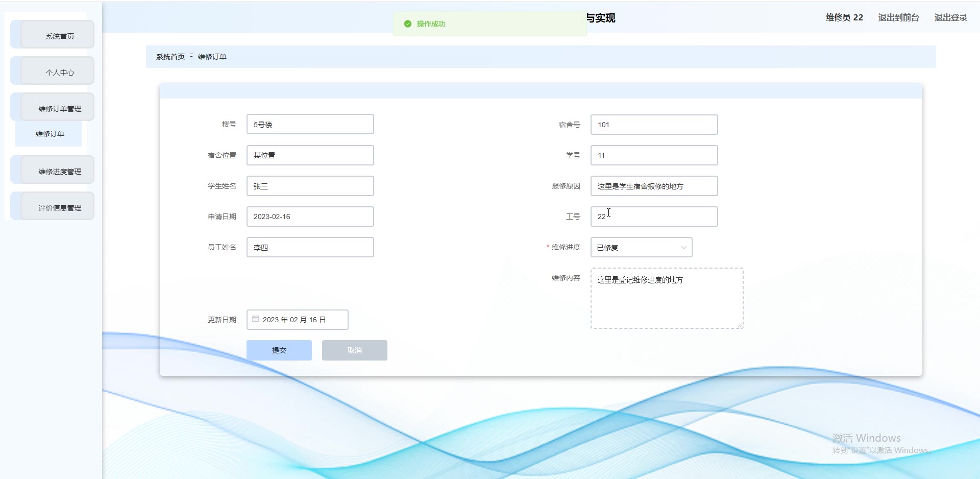The width and height of the screenshot is (980, 479).
Task: Click the 申请日期 field label
Action: [222, 217]
